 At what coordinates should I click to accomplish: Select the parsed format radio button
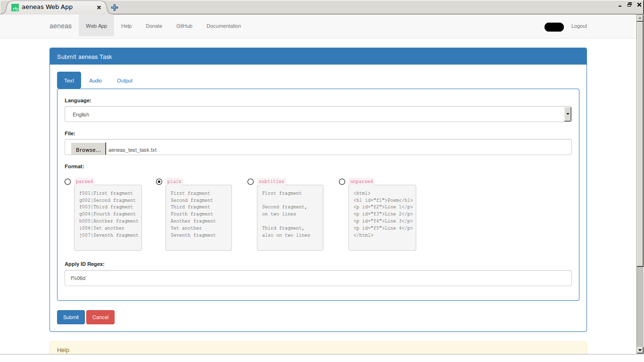pos(67,181)
